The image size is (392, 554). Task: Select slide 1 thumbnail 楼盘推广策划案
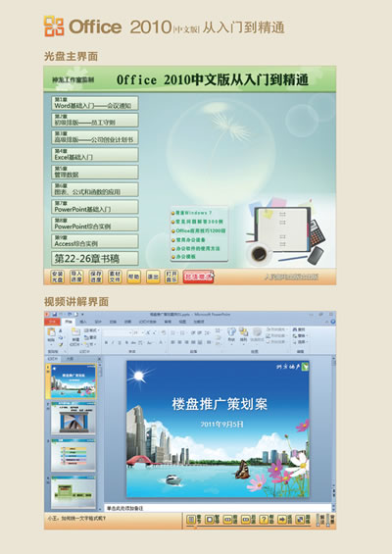point(73,381)
